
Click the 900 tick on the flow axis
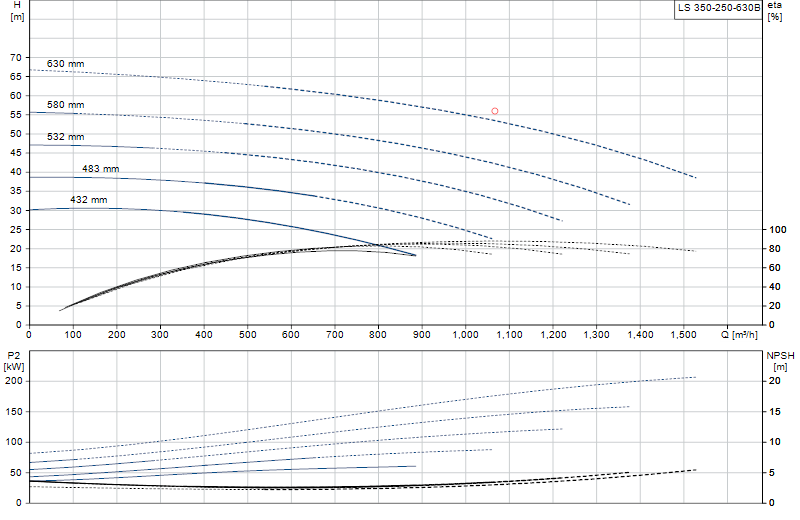[422, 335]
